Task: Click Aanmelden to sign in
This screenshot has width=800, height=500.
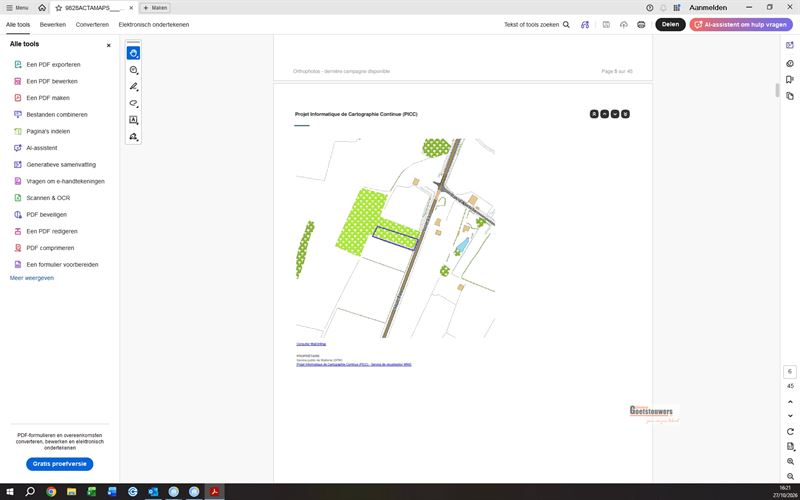Action: pos(708,8)
